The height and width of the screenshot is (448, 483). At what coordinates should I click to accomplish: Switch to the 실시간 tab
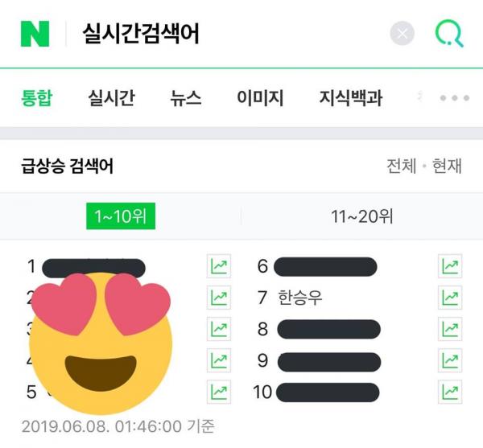pyautogui.click(x=112, y=98)
